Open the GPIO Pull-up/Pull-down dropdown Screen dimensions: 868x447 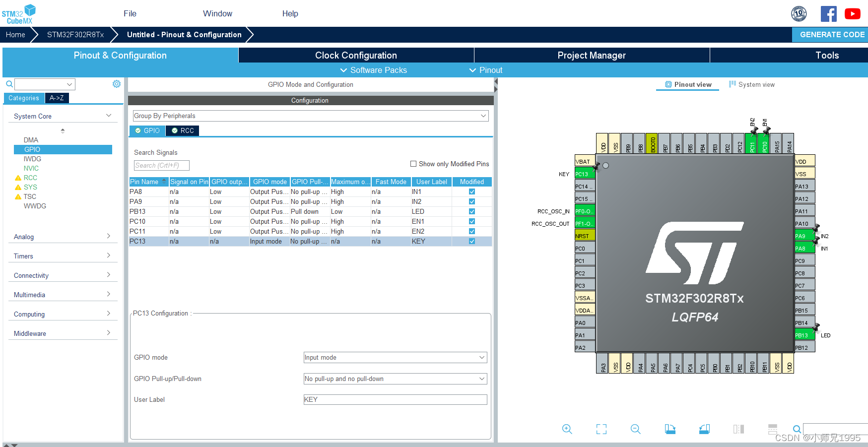click(x=395, y=379)
